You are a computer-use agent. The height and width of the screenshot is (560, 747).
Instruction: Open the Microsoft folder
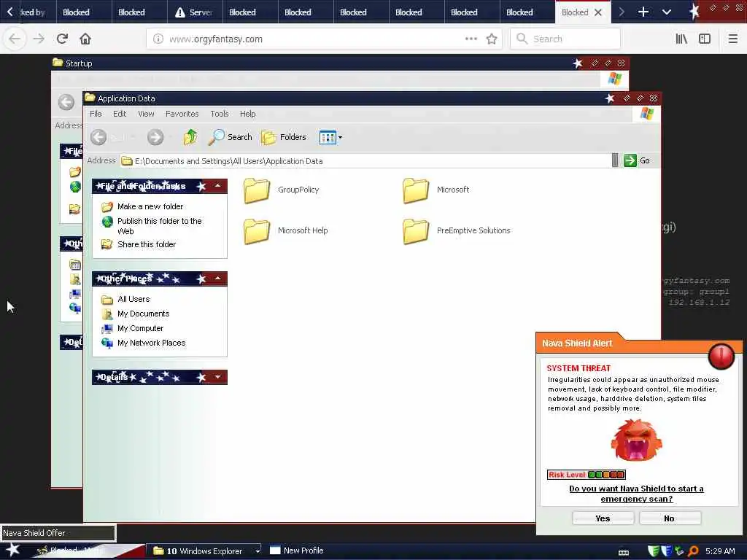(x=436, y=190)
